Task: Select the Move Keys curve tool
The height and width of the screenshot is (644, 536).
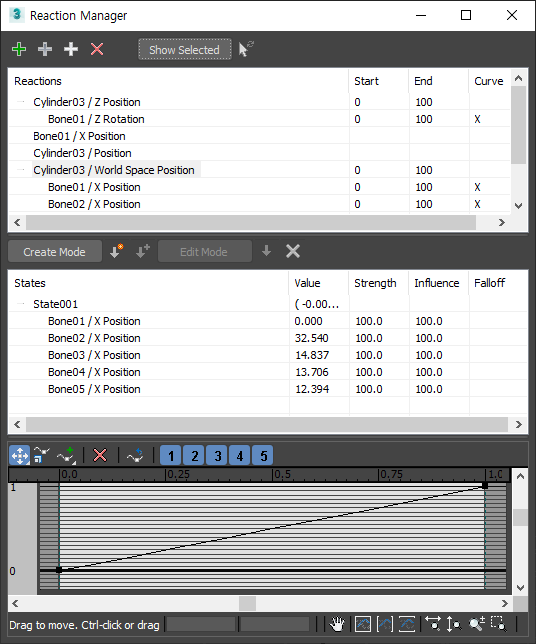Action: coord(20,455)
